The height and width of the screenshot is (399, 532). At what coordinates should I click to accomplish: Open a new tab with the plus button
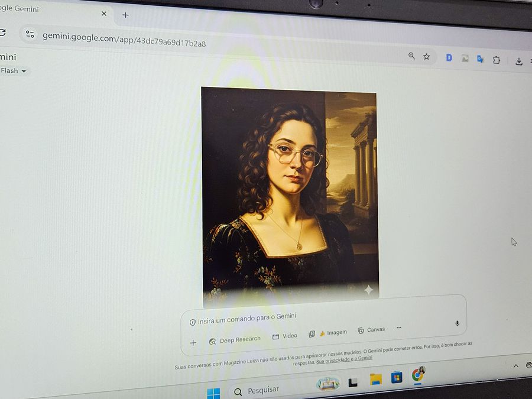click(125, 15)
